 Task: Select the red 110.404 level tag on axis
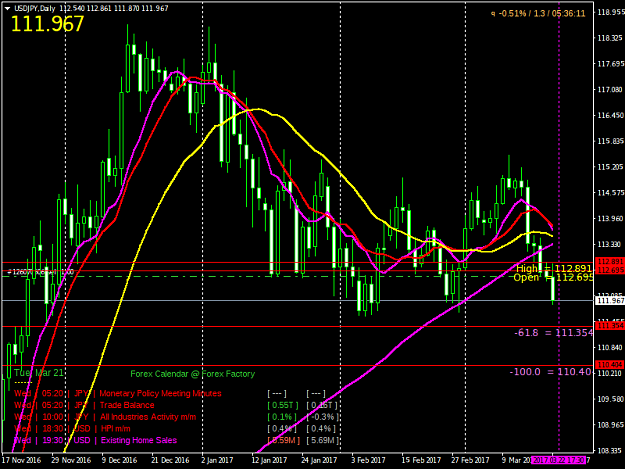[610, 365]
